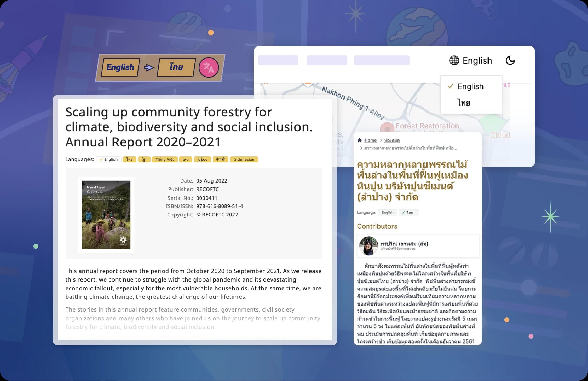588x381 pixels.
Task: Click the globe language icon
Action: pyautogui.click(x=454, y=61)
